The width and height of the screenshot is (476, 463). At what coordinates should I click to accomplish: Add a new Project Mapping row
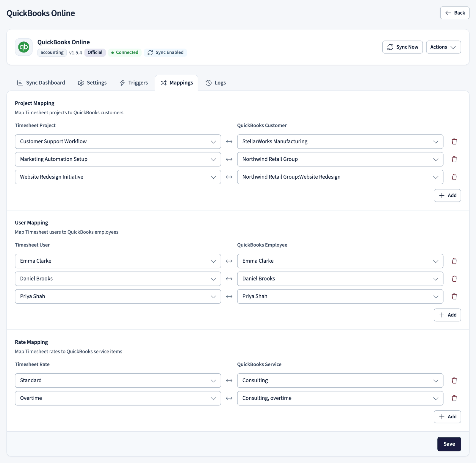pos(447,196)
